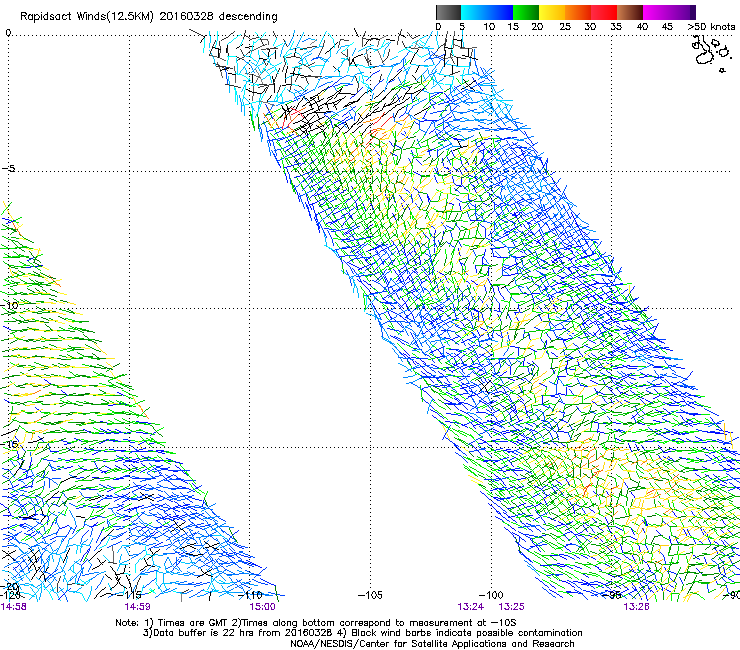Click the "20" label on the knots scale
Screen dimensions: 740x650
point(537,27)
